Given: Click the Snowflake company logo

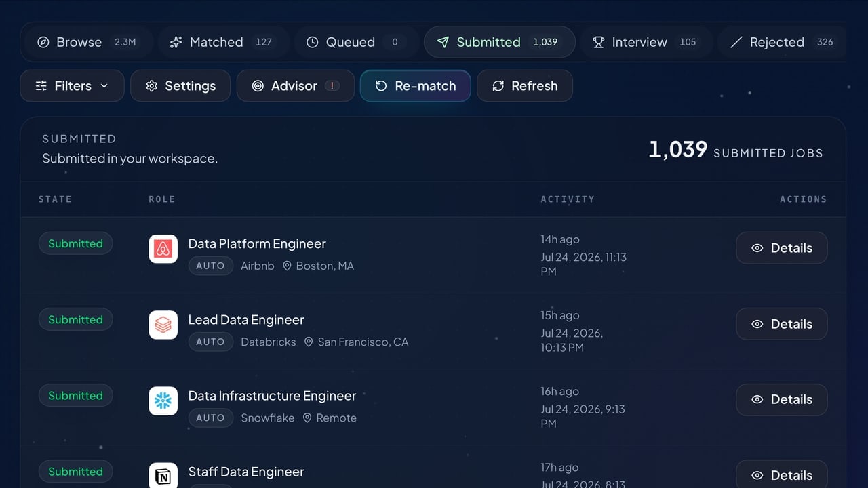Looking at the screenshot, I should pyautogui.click(x=163, y=401).
